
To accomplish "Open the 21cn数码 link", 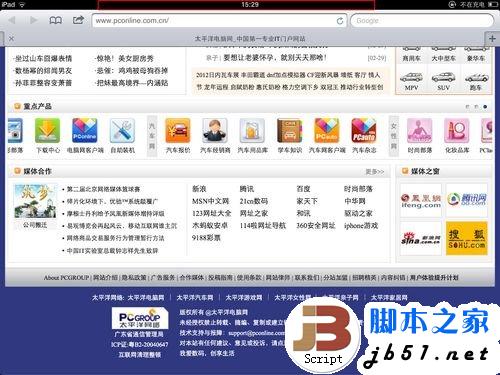I will click(x=254, y=201).
